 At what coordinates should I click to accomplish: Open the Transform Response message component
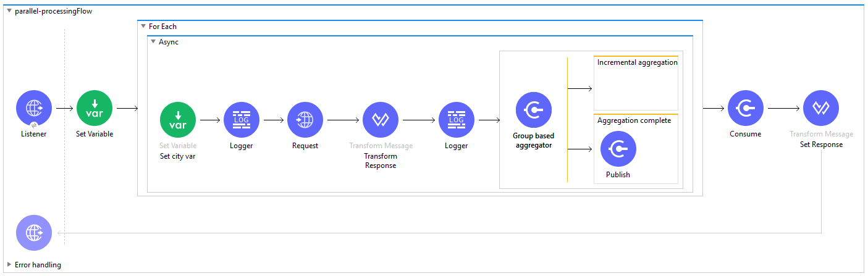pos(381,120)
